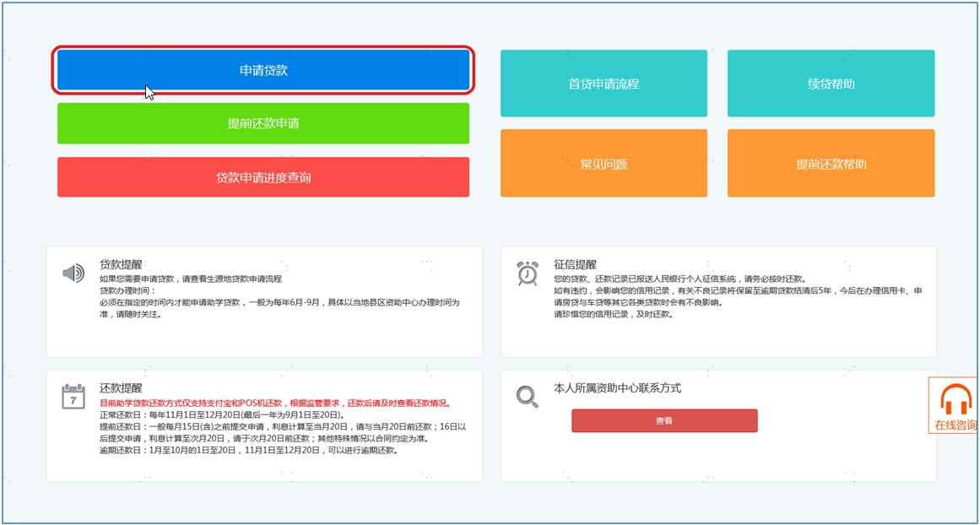Click the 在线咨询 text label
The width and height of the screenshot is (980, 525).
click(956, 425)
